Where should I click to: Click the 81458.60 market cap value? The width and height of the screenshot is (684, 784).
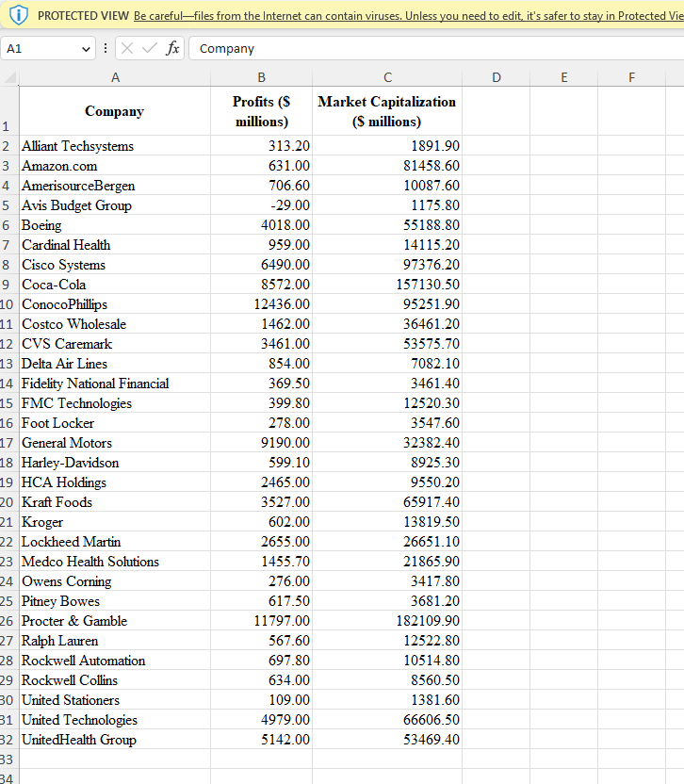pos(387,166)
